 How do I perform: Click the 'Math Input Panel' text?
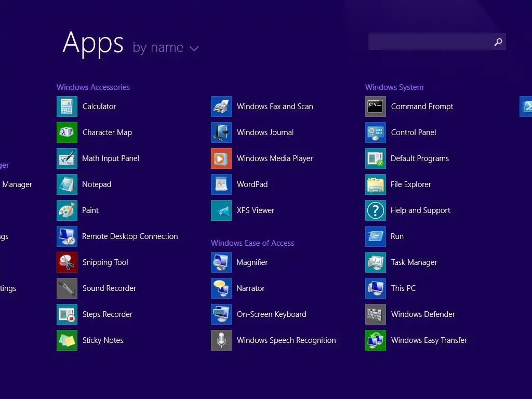click(x=111, y=158)
